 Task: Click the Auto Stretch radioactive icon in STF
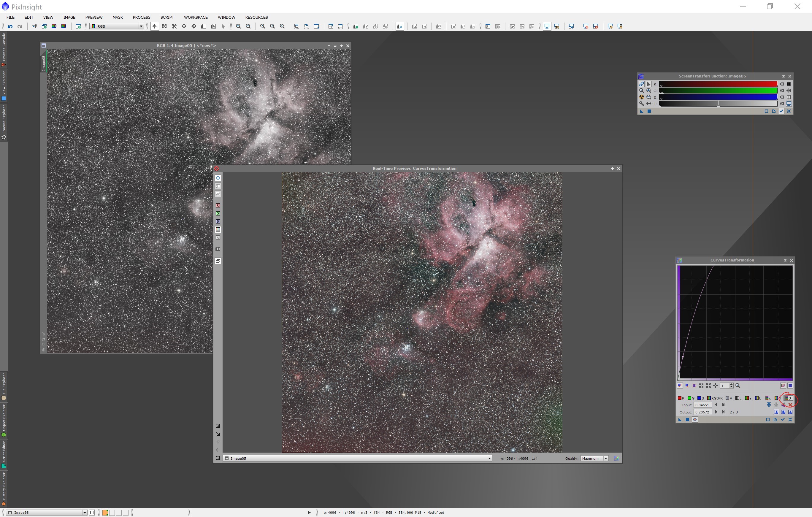(x=642, y=97)
